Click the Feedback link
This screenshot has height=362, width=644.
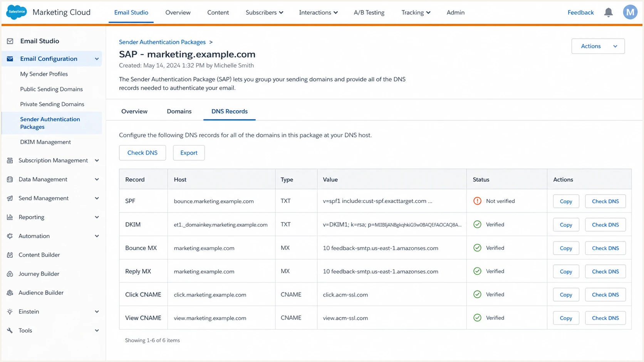click(580, 12)
